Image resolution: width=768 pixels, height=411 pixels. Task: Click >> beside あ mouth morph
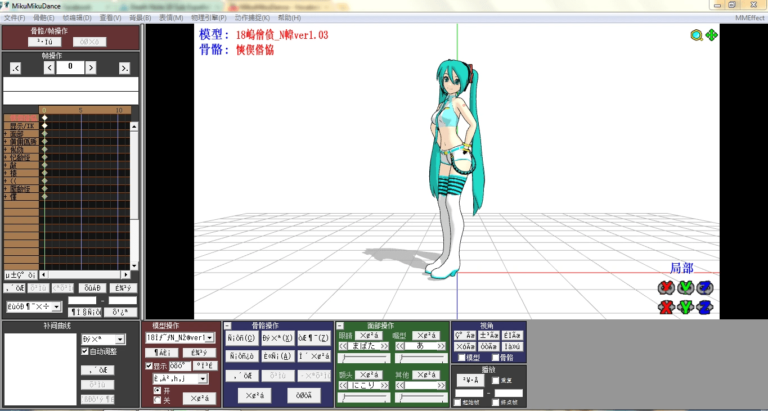pyautogui.click(x=441, y=346)
